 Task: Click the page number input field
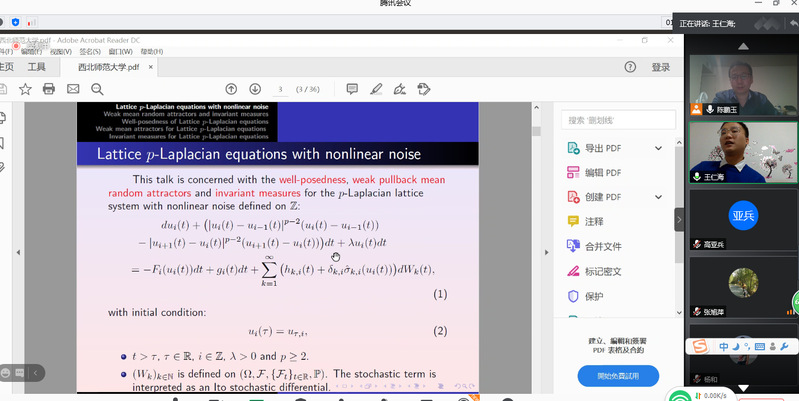pyautogui.click(x=281, y=89)
